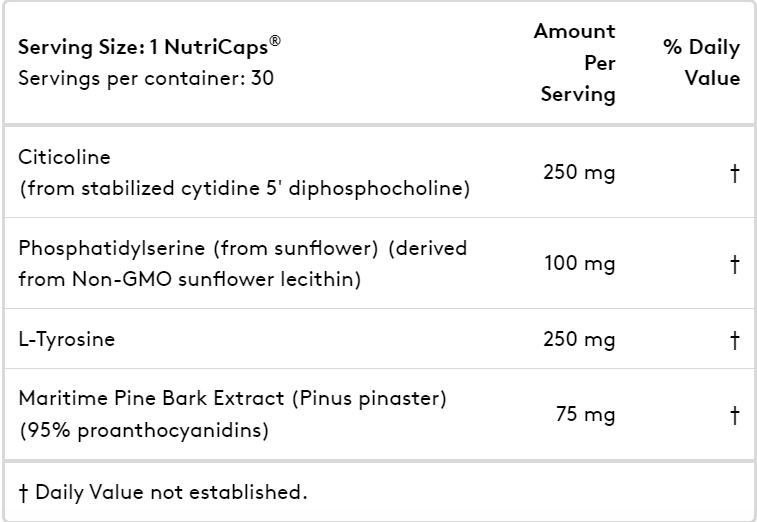Click the dagger symbol in the Phosphatidylserine row
757x522 pixels.
pos(734,264)
